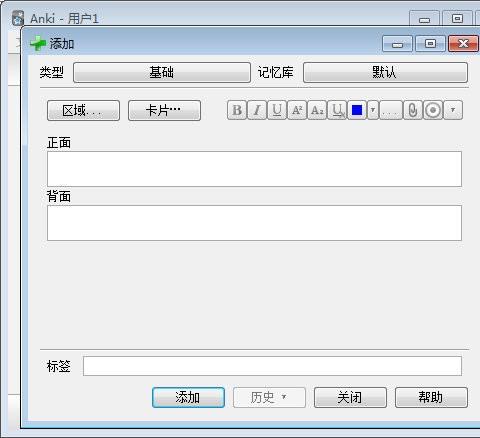Viewport: 480px width, 438px height.
Task: Remove formatting with the eraser icon
Action: (x=337, y=110)
